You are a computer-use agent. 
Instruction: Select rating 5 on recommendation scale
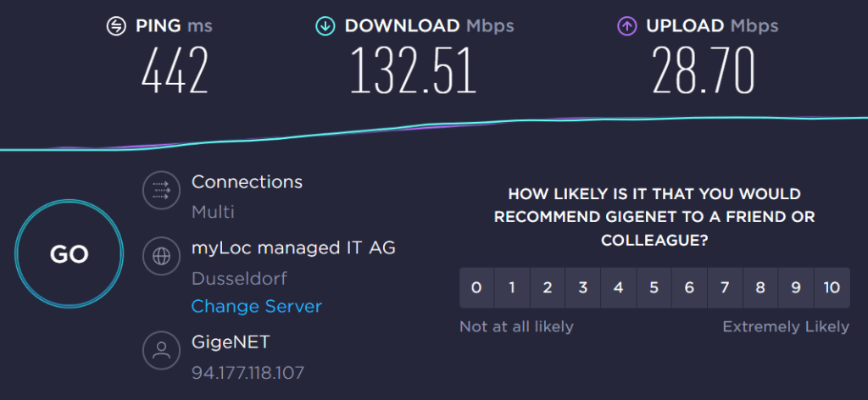click(654, 287)
